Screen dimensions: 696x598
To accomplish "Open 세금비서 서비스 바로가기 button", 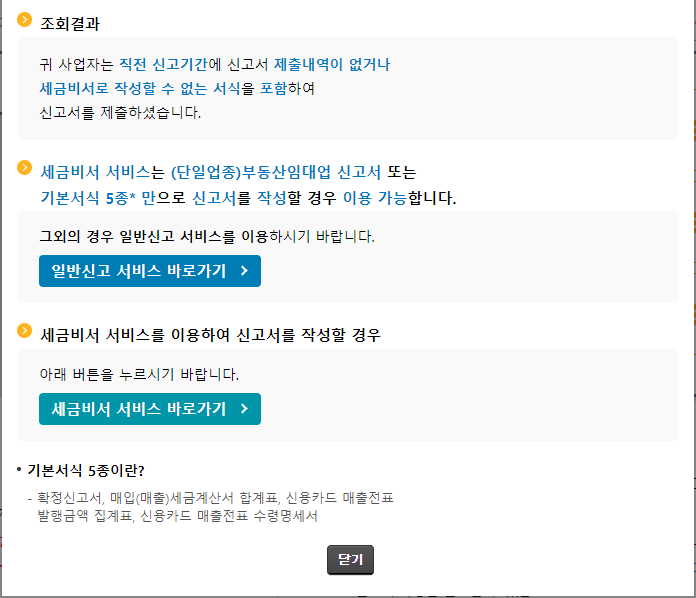I will click(150, 409).
